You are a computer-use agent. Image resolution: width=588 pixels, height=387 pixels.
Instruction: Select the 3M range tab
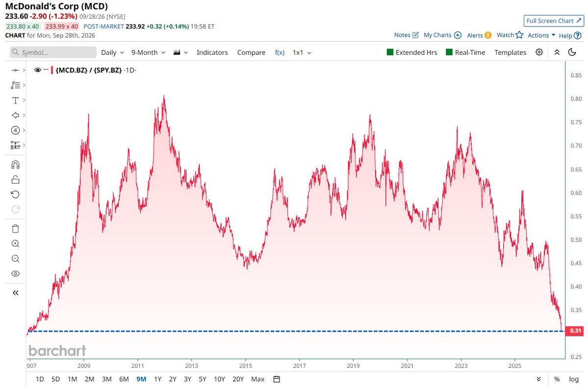(x=107, y=379)
